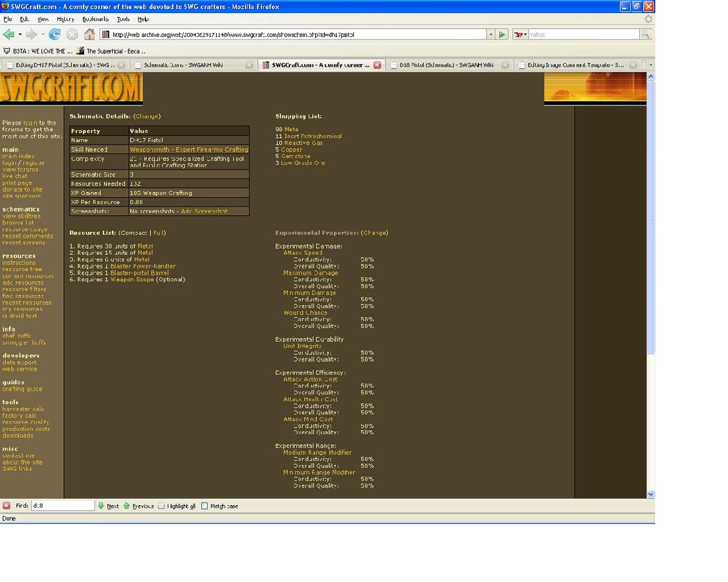Open the address bar history dropdown

(x=491, y=34)
